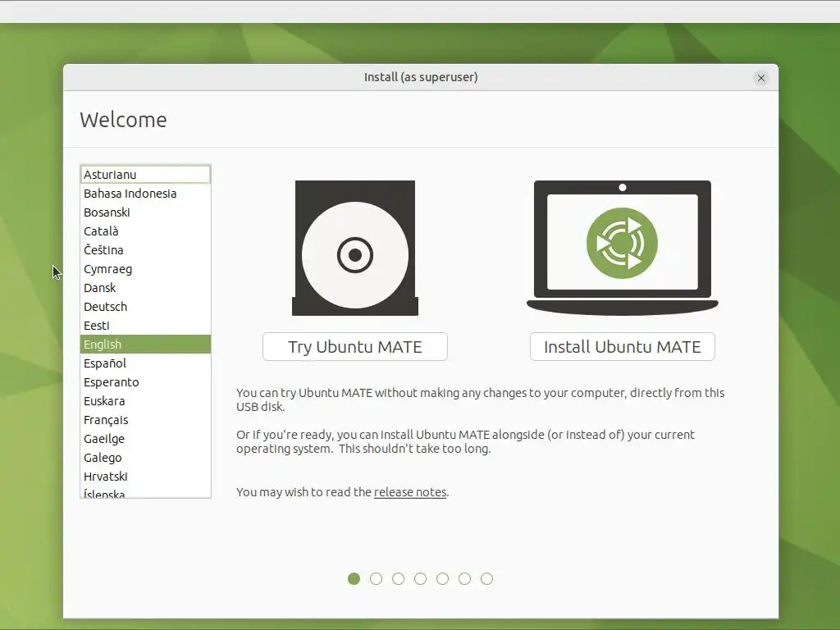Screen dimensions: 840x630
Task: Click the laptop with Ubuntu MATE logo
Action: coord(622,248)
